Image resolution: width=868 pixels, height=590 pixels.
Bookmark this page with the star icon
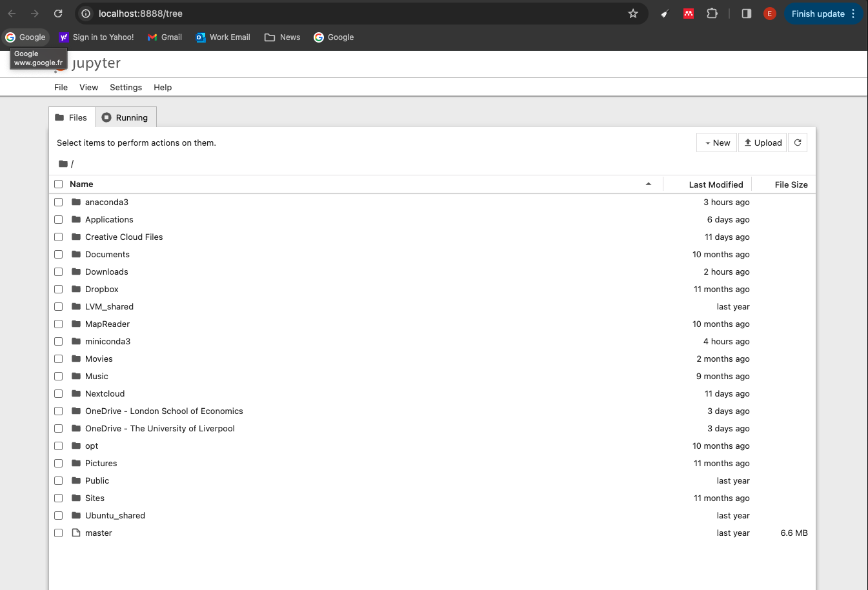click(x=633, y=14)
